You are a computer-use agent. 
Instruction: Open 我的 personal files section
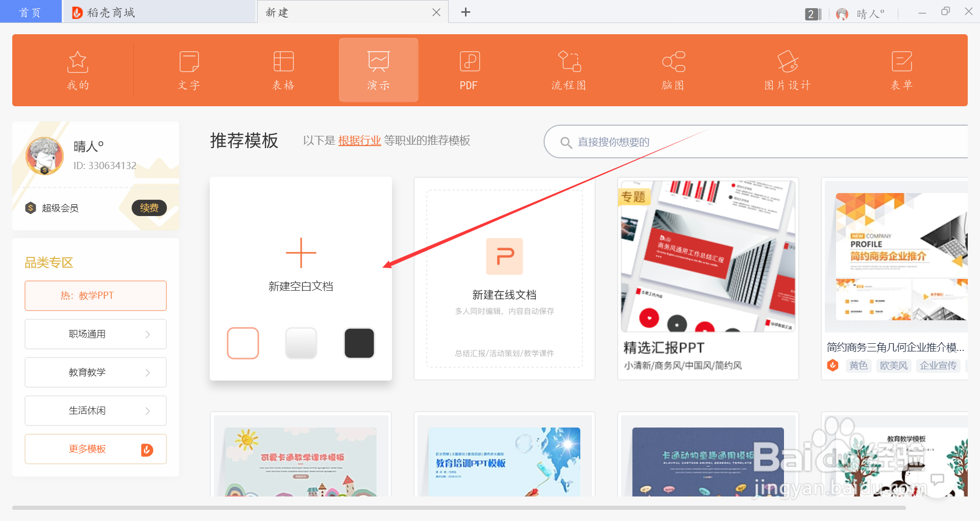click(78, 70)
